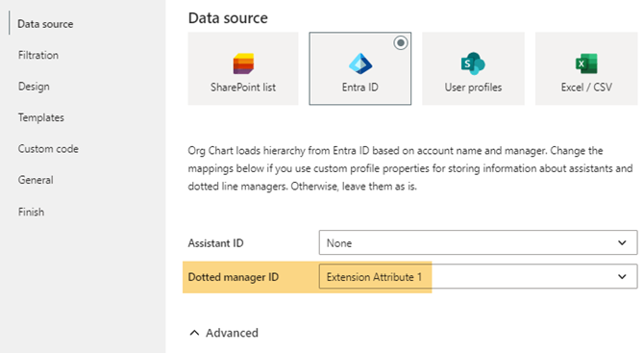
Task: Open the Dotted manager ID dropdown
Action: (478, 277)
